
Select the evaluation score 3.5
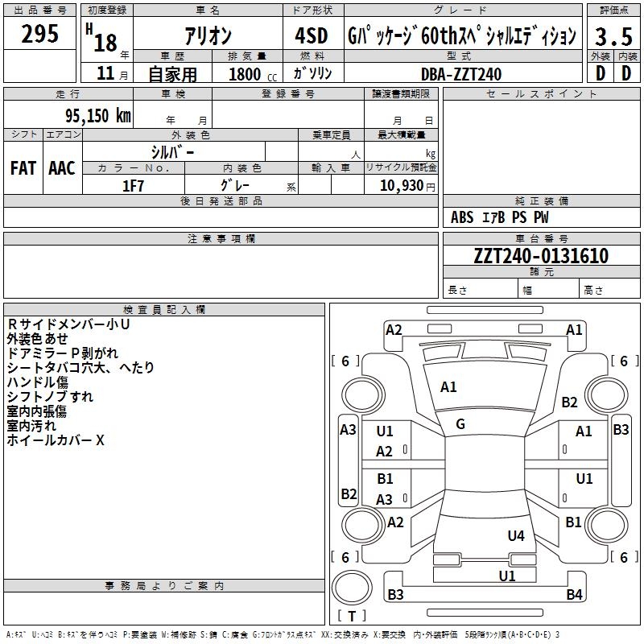(x=613, y=36)
